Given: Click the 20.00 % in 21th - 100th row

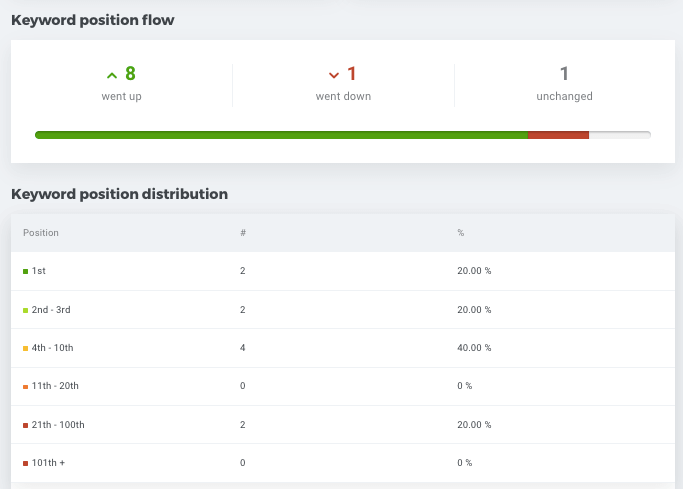Looking at the screenshot, I should 474,425.
